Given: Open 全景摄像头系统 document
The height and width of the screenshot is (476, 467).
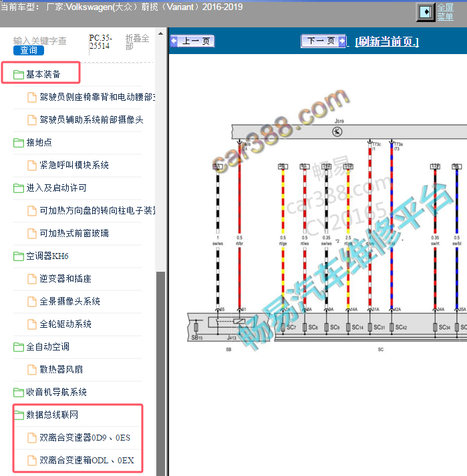Looking at the screenshot, I should (69, 301).
